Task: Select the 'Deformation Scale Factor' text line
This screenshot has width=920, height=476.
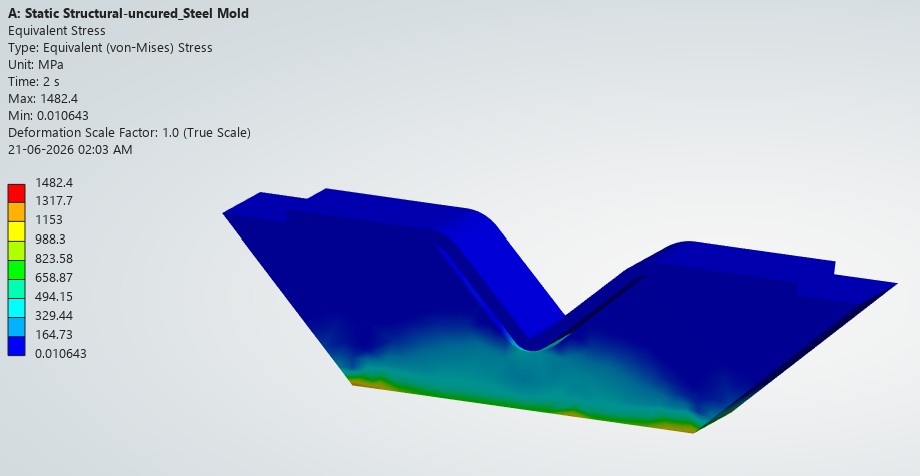Action: [129, 133]
